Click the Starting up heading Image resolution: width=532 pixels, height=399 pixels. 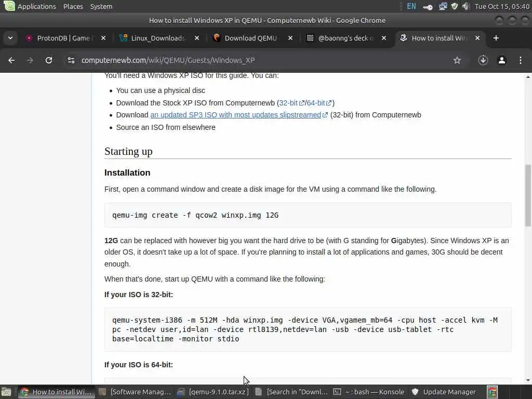pyautogui.click(x=128, y=151)
